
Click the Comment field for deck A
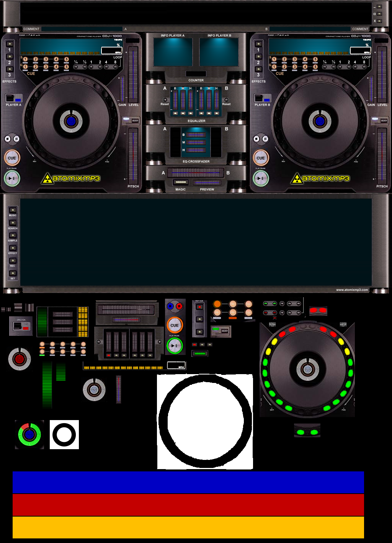82,29
